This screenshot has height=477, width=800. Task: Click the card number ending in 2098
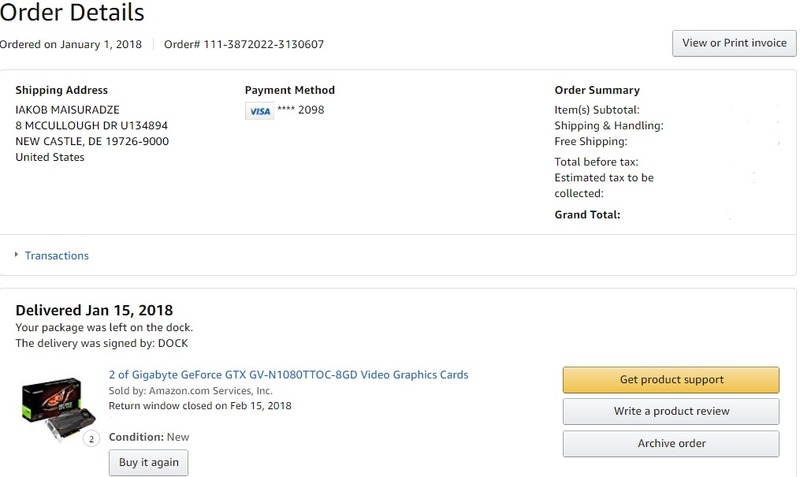point(301,110)
